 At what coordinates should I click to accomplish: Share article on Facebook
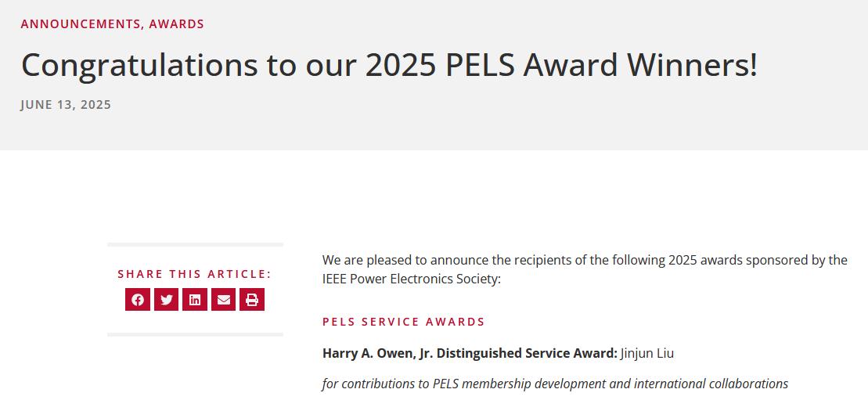tap(138, 299)
